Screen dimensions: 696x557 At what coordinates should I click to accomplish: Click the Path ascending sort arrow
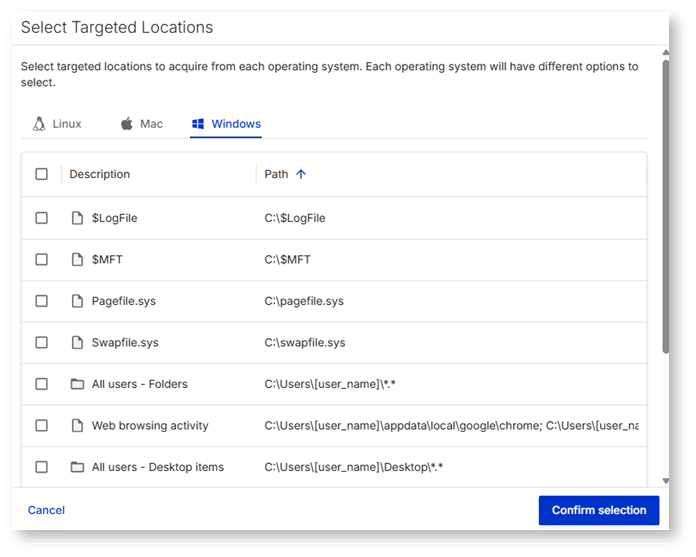click(301, 174)
